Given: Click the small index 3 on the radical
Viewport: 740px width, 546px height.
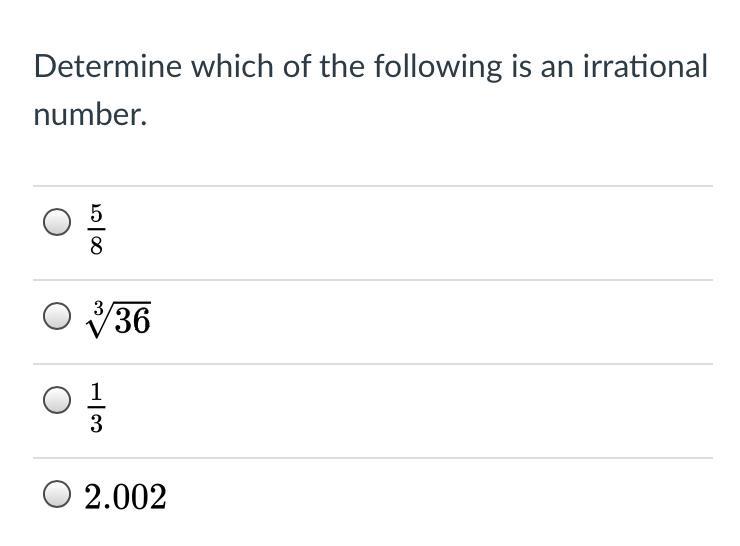Looking at the screenshot, I should pyautogui.click(x=96, y=309).
